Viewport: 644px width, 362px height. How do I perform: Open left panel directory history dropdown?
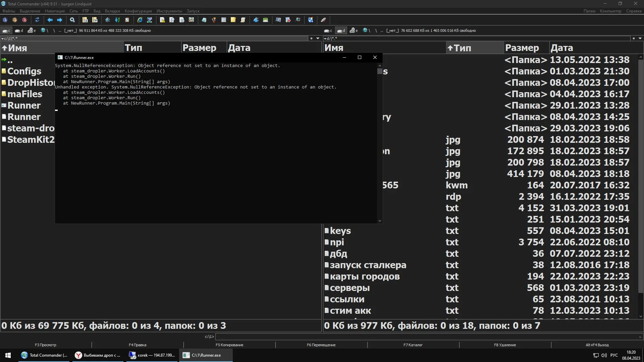pos(318,39)
